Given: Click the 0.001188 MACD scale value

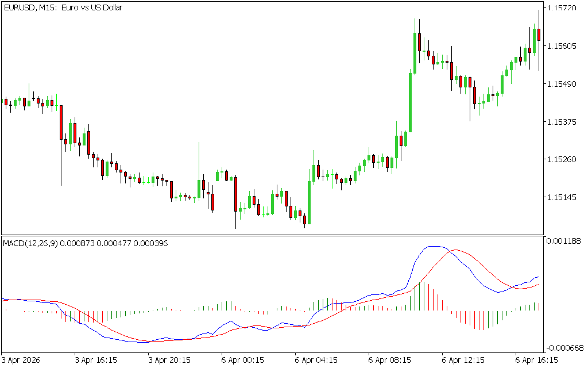Looking at the screenshot, I should click(566, 241).
